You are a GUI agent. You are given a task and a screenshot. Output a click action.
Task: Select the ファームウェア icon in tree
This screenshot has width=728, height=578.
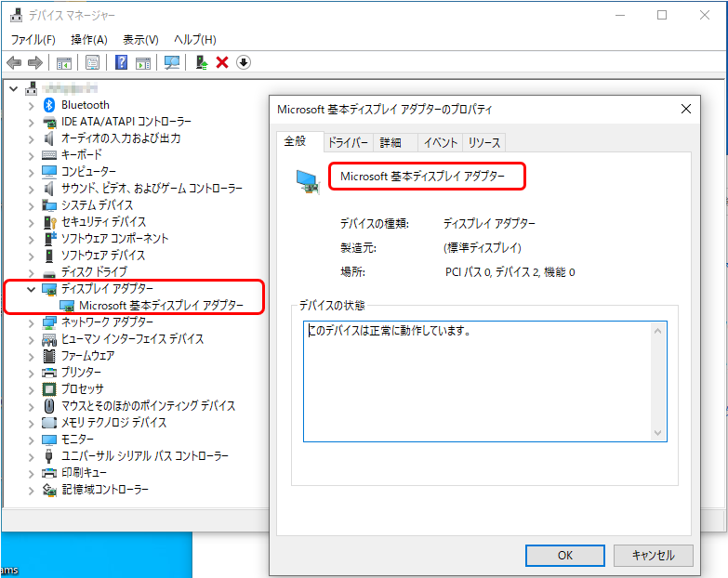[49, 356]
